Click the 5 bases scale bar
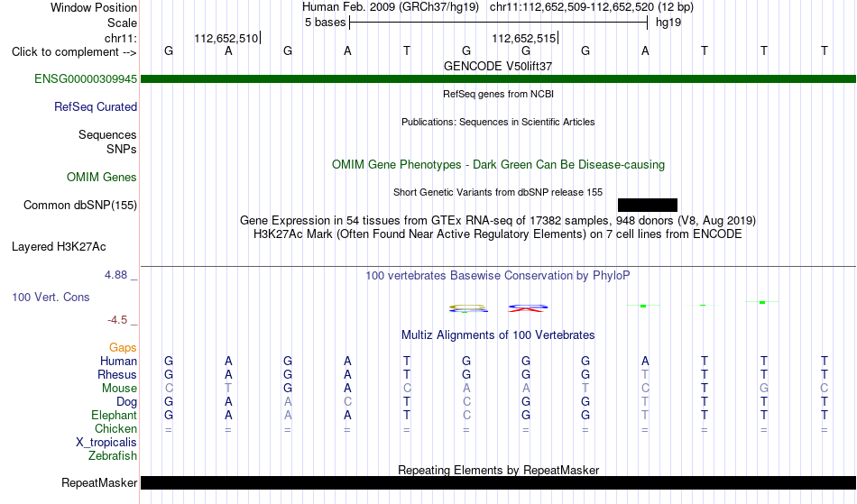857x504 pixels. click(x=498, y=23)
